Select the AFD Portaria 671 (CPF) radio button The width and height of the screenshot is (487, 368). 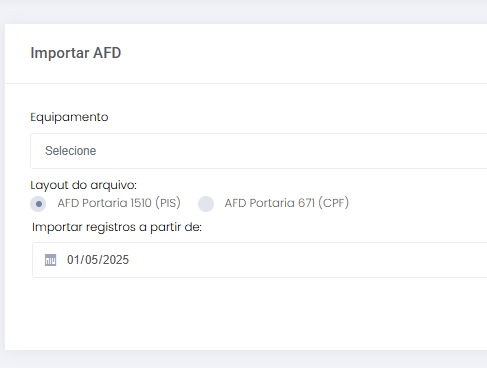pos(206,204)
